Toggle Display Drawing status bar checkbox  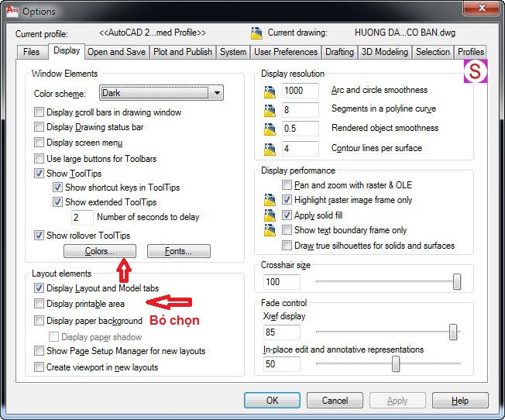[x=39, y=126]
